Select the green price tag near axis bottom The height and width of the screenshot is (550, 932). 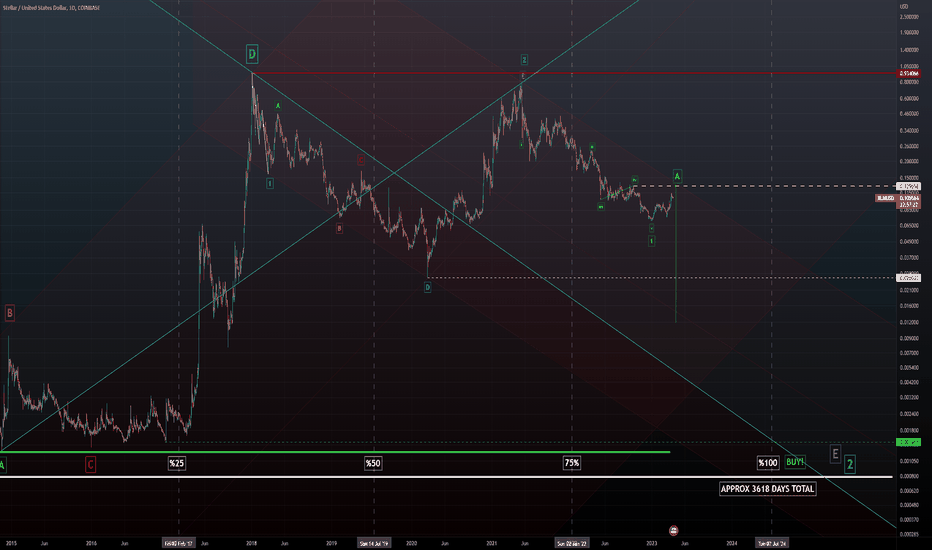pos(909,442)
